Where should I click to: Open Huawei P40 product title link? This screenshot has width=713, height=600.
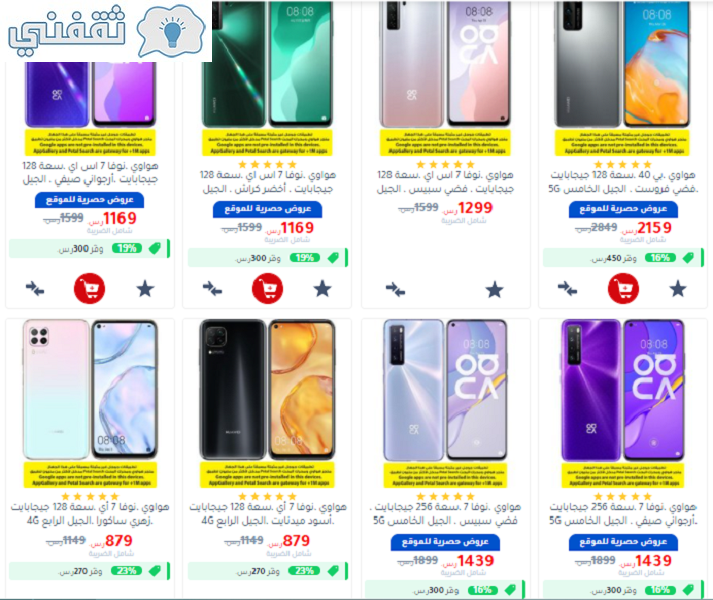pyautogui.click(x=623, y=182)
